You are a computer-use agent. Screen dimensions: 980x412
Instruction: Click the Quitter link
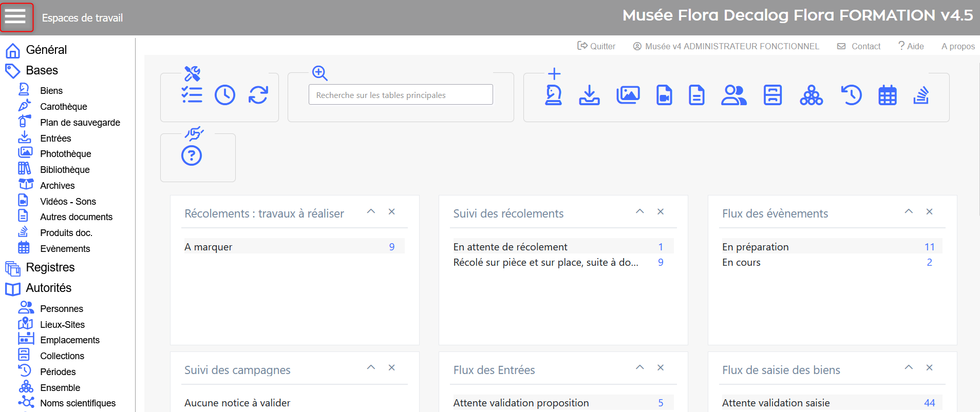click(x=596, y=46)
